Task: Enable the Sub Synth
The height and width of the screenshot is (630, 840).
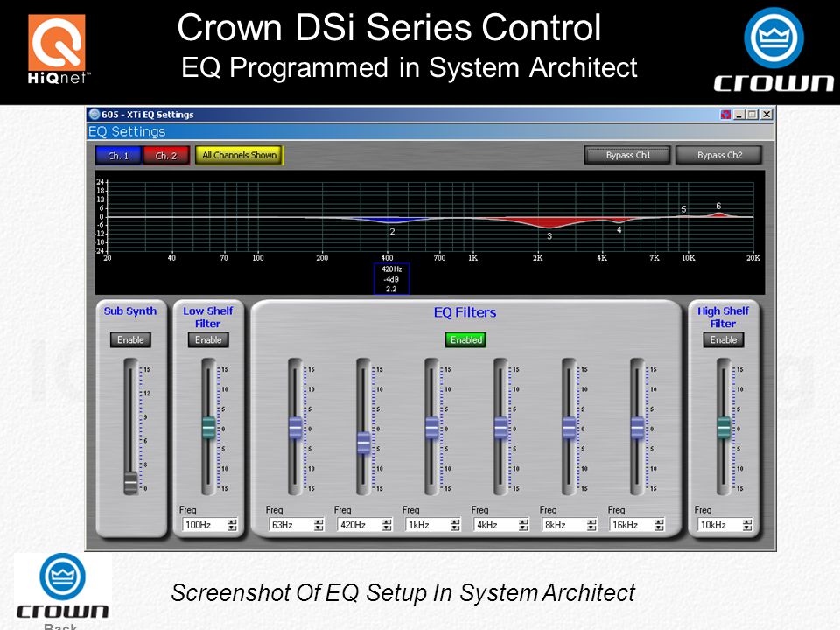Action: point(130,340)
